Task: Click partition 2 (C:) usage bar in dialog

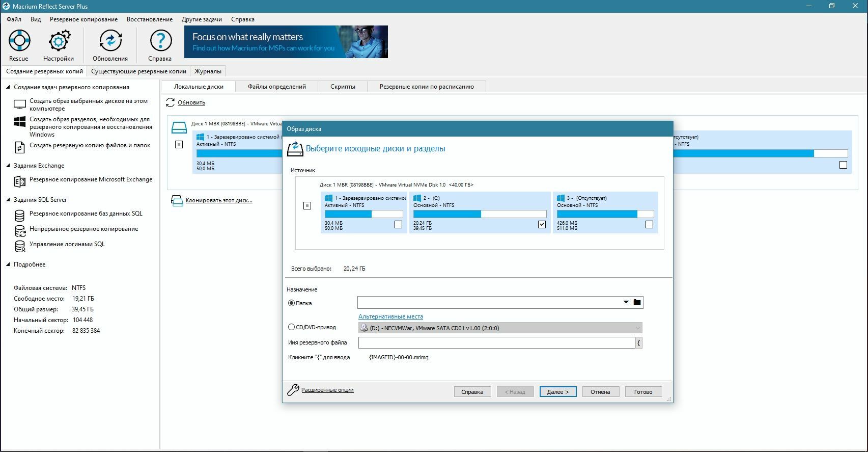Action: [x=480, y=214]
